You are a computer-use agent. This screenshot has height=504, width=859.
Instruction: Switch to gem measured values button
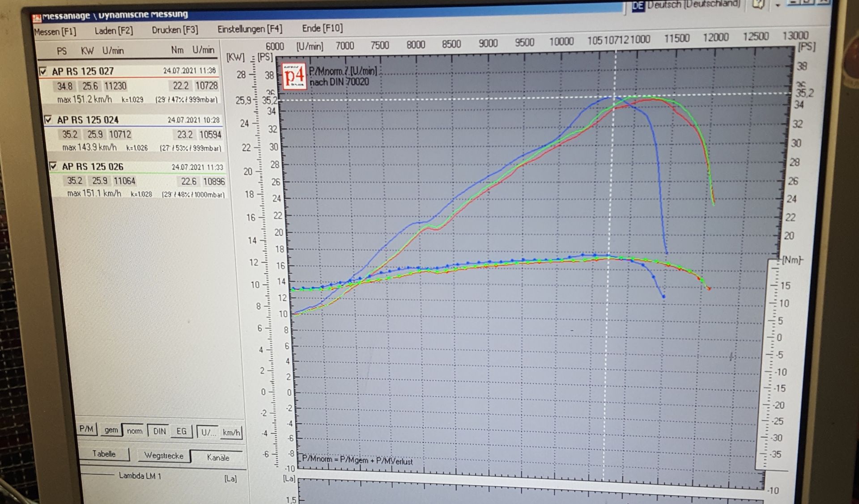point(111,430)
